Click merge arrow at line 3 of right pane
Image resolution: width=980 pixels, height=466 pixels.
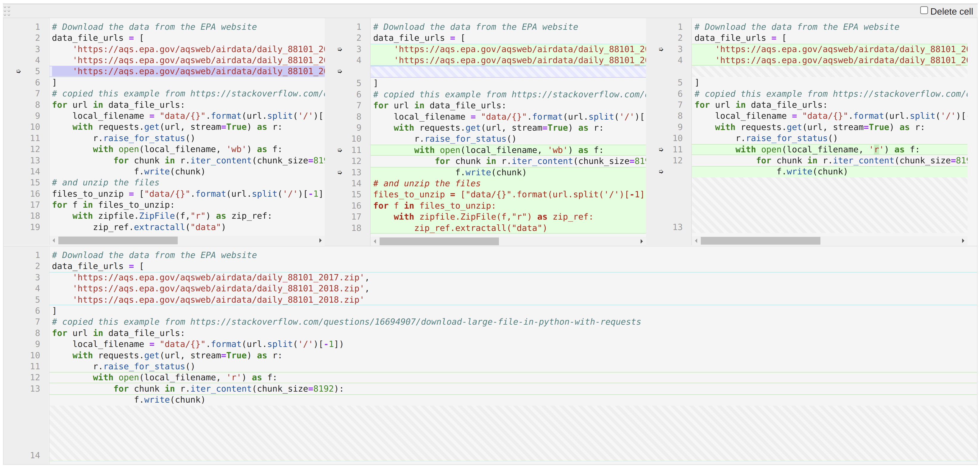661,49
